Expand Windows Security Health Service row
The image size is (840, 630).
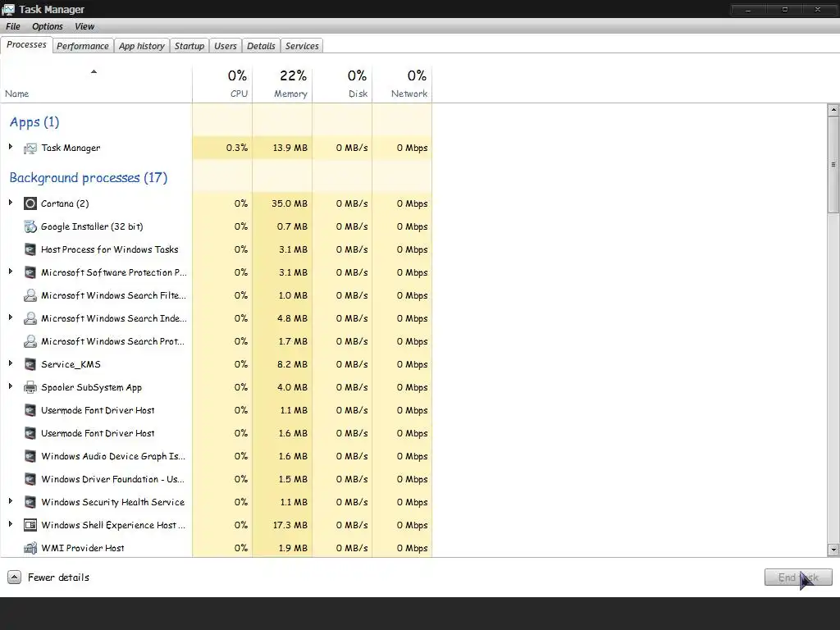click(x=10, y=501)
